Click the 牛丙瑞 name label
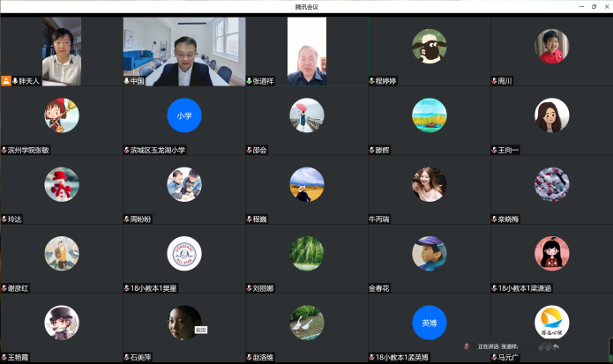The width and height of the screenshot is (613, 364). pyautogui.click(x=380, y=219)
